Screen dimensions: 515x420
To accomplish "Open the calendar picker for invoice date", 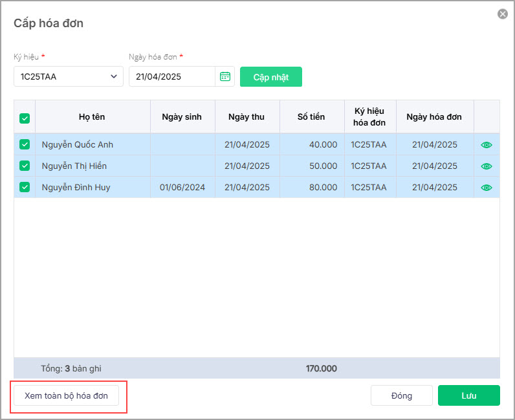I will pyautogui.click(x=225, y=76).
